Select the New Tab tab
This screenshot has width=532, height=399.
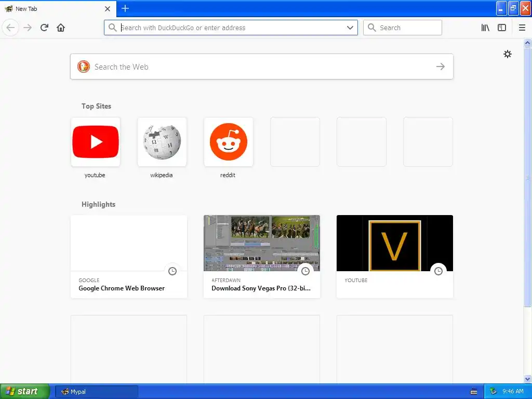[x=58, y=8]
